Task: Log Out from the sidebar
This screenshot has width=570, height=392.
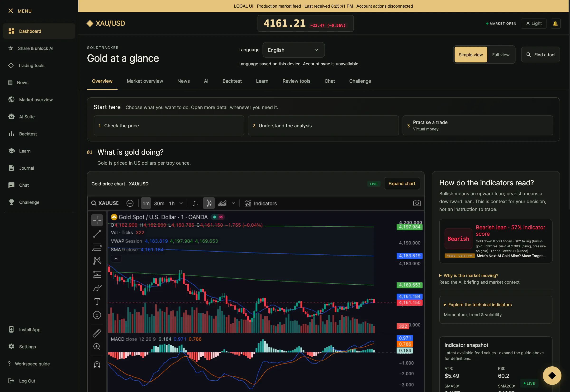Action: pos(39,381)
